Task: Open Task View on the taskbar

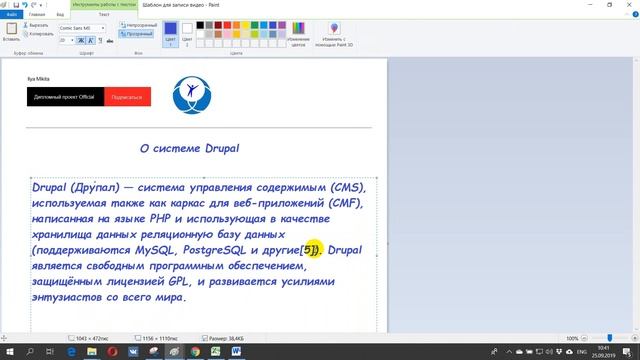Action: click(50, 351)
